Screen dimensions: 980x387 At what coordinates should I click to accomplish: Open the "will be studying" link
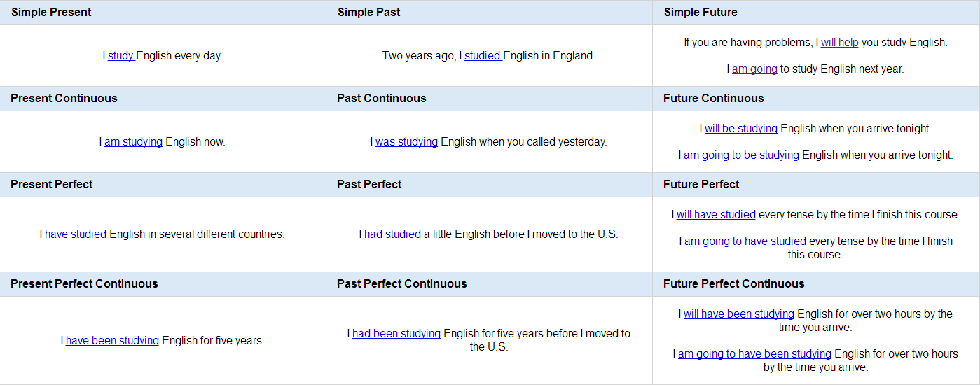point(741,129)
